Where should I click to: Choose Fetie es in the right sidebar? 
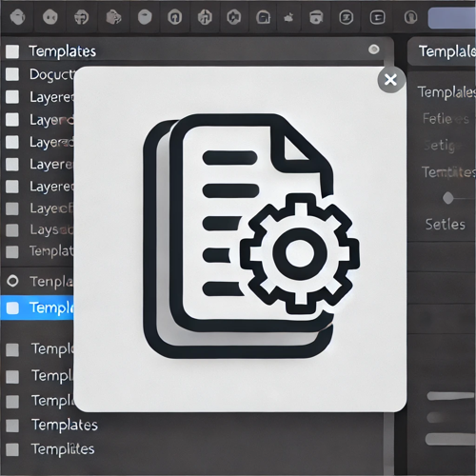click(446, 119)
